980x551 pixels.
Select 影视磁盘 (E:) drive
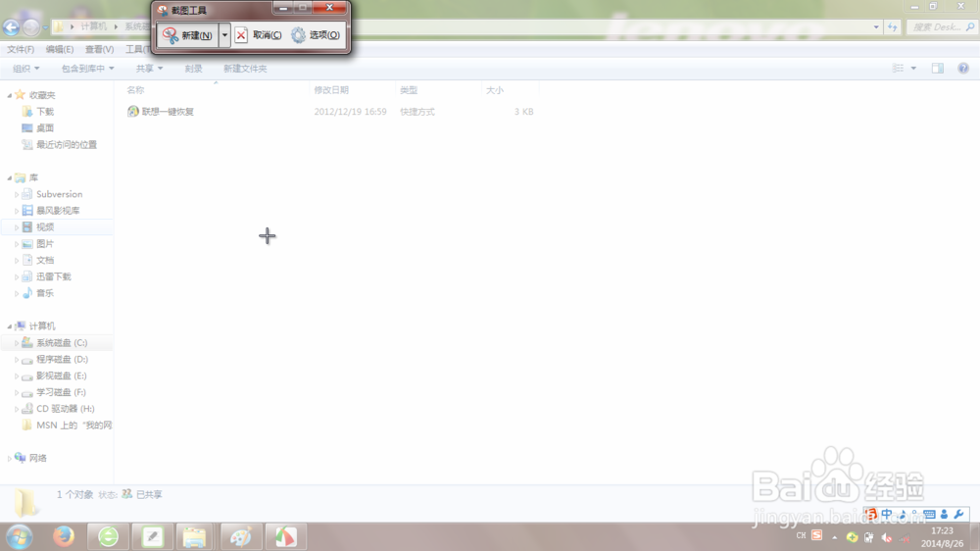[x=61, y=376]
